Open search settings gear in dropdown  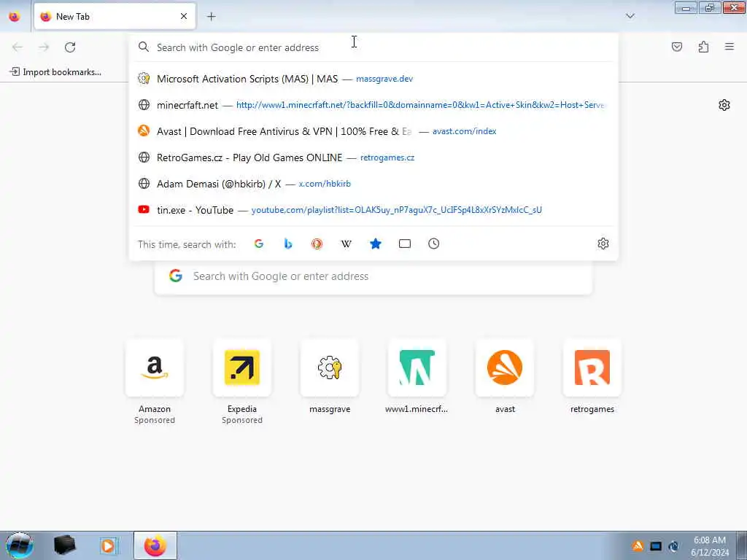point(603,244)
